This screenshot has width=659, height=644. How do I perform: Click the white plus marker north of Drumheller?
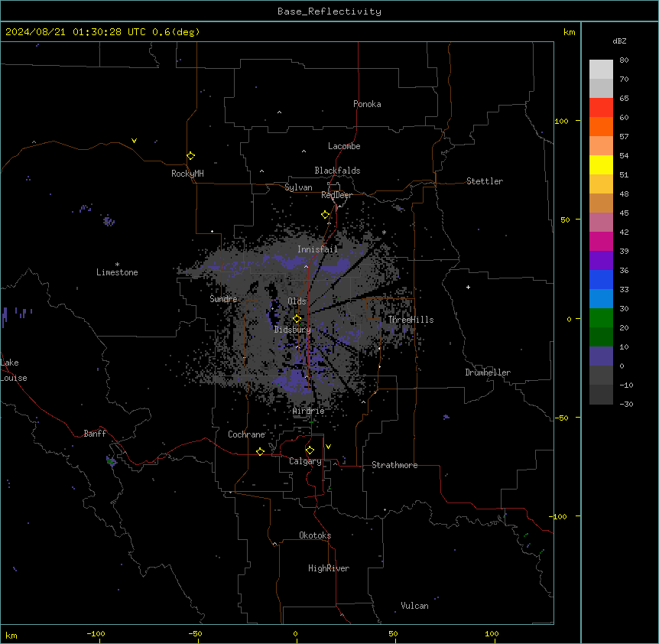click(x=468, y=287)
